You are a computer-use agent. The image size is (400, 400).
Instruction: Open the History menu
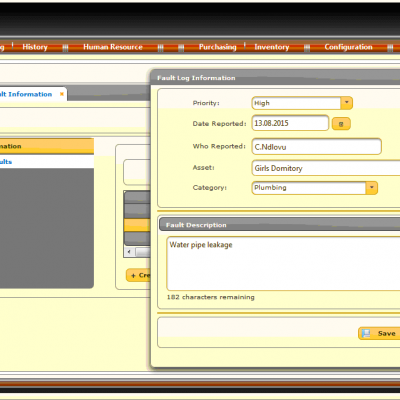pyautogui.click(x=35, y=47)
